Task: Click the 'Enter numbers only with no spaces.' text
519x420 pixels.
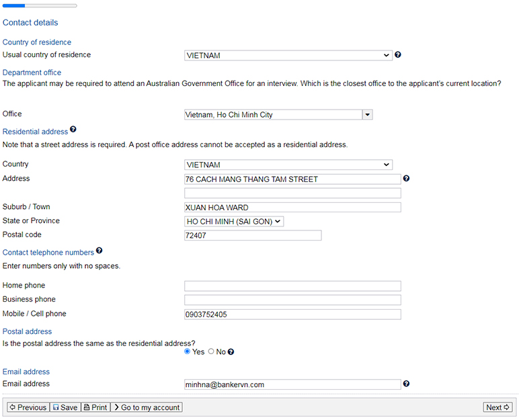Action: coord(61,265)
